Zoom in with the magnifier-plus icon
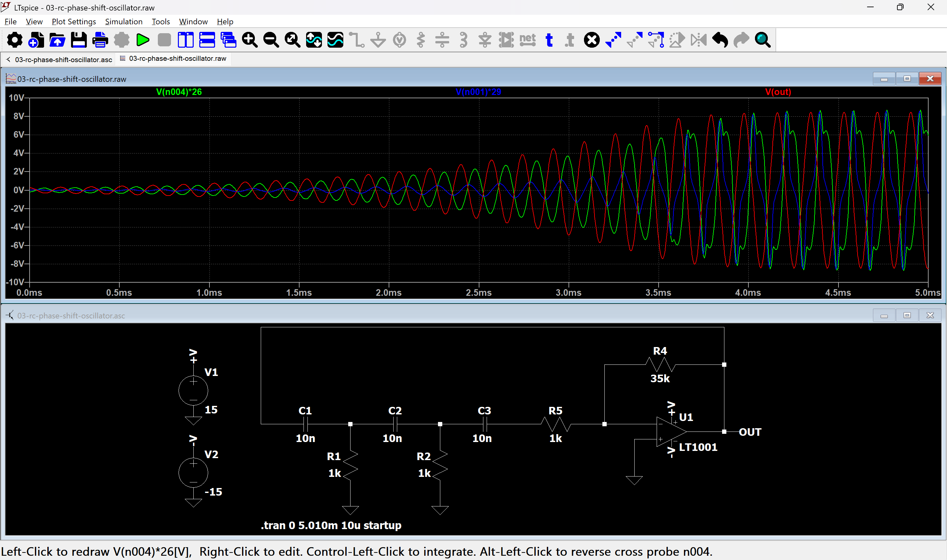This screenshot has height=560, width=947. coord(250,40)
